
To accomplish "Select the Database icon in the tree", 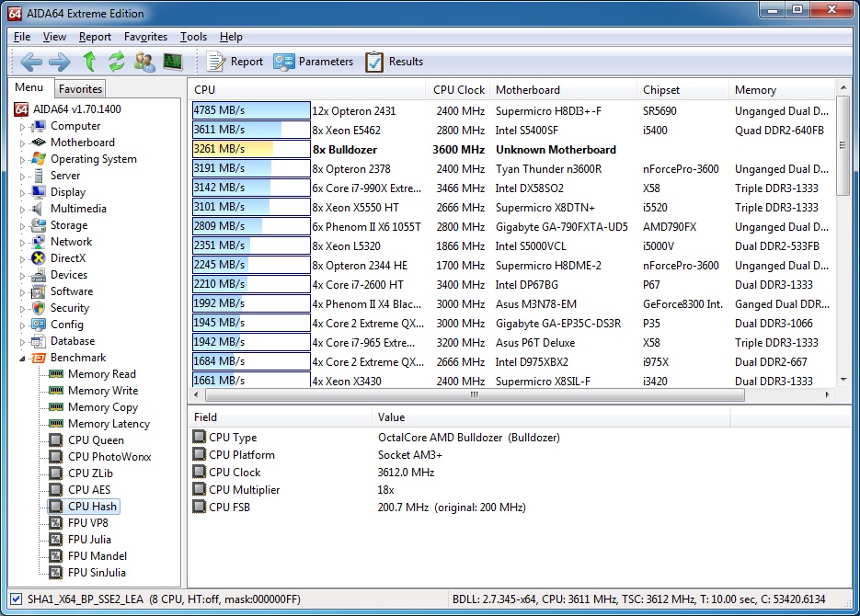I will click(x=39, y=341).
